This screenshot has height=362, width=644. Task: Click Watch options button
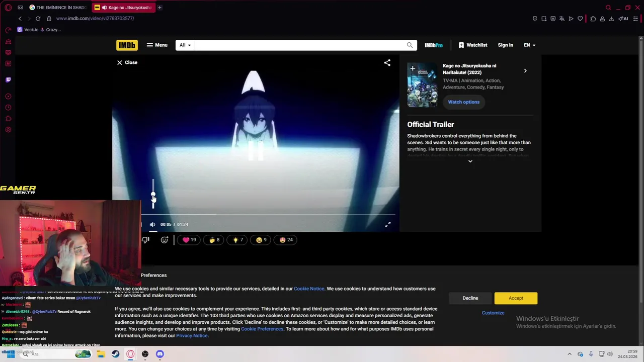tap(463, 102)
